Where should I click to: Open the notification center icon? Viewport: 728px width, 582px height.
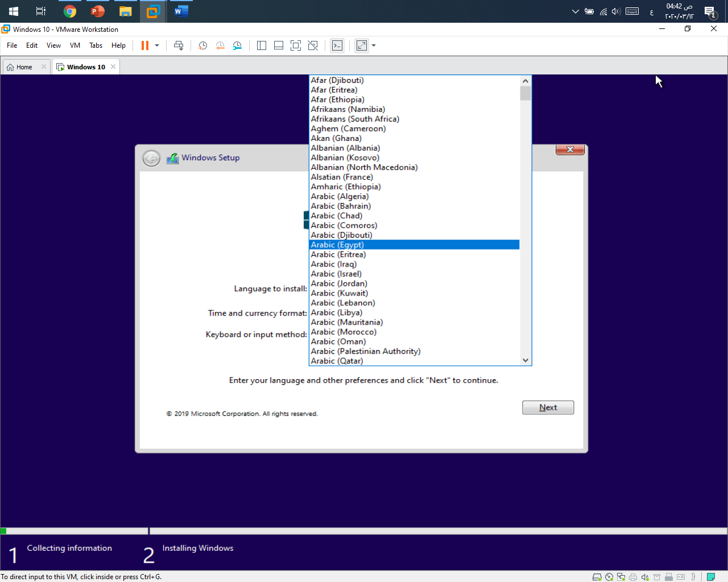click(710, 11)
